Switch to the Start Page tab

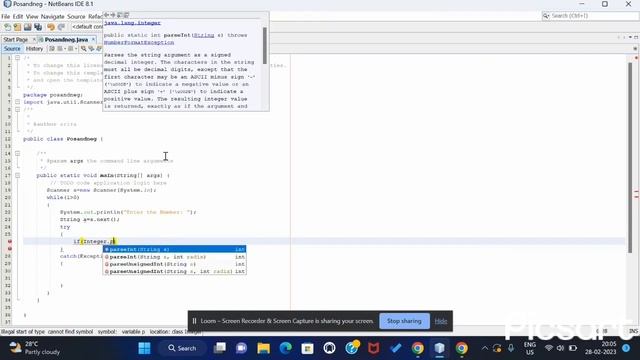click(16, 40)
